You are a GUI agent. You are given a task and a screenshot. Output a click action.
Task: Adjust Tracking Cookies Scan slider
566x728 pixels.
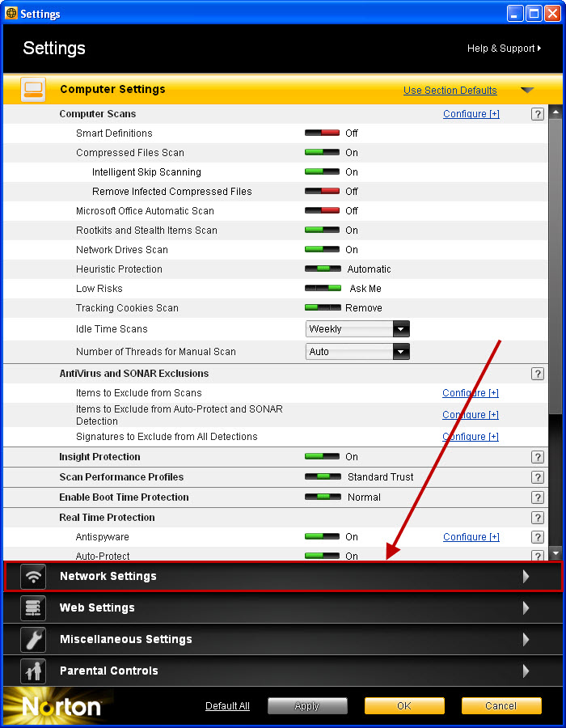[x=323, y=307]
